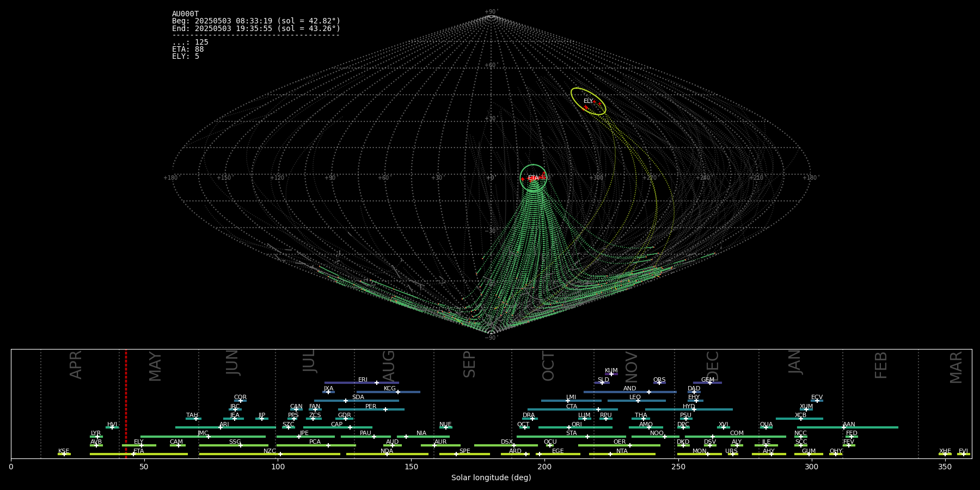
Task: Click the COR shower label
Action: (240, 397)
